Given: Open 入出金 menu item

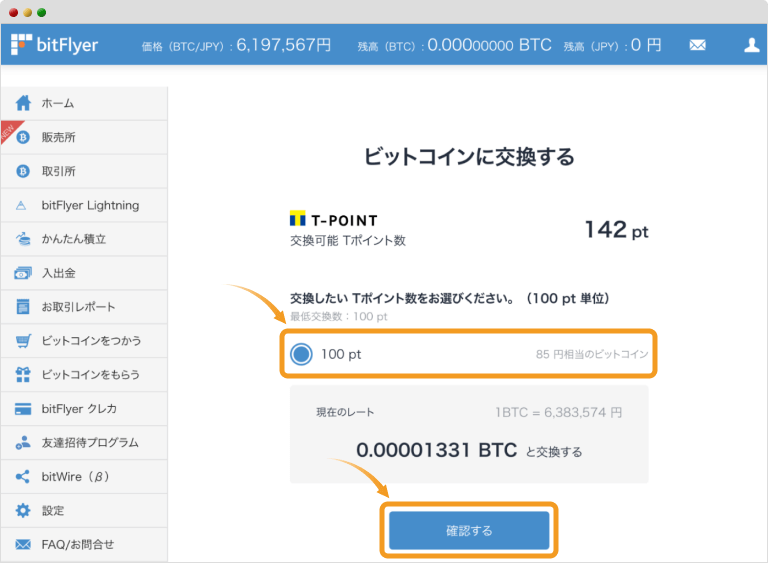Looking at the screenshot, I should pos(84,273).
